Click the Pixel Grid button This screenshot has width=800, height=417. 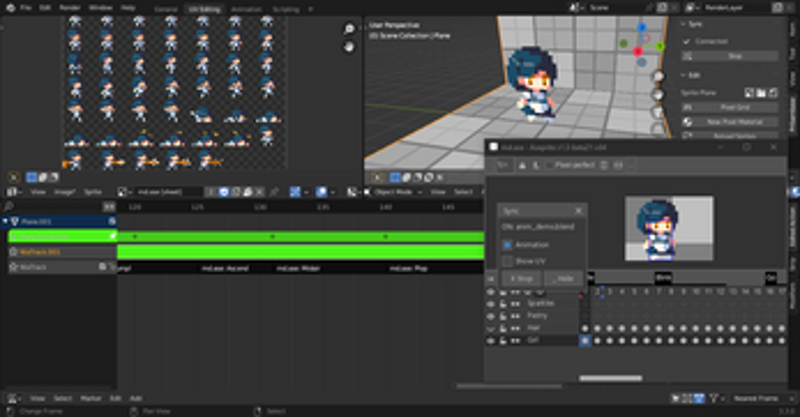[x=730, y=107]
